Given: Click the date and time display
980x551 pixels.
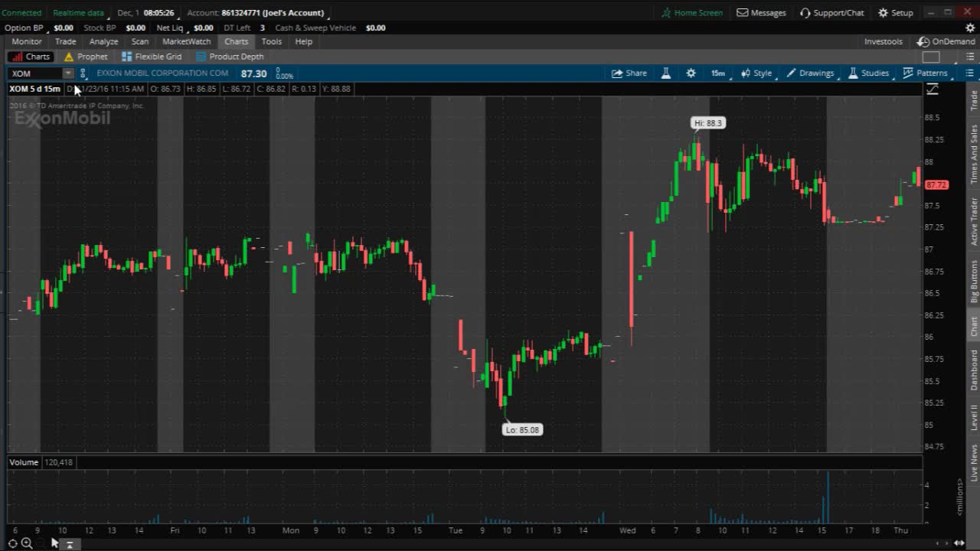Looking at the screenshot, I should click(145, 13).
